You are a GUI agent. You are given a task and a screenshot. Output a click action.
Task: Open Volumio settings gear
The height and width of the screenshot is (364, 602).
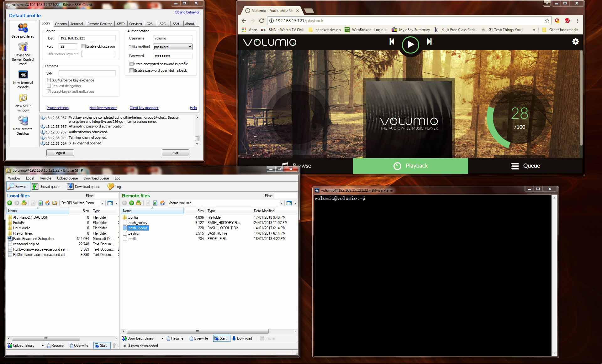coord(575,41)
